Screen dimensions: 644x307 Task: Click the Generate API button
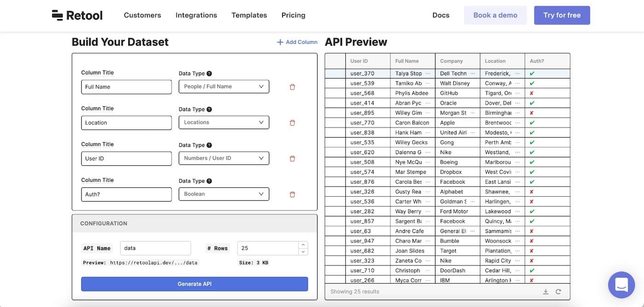tap(195, 284)
